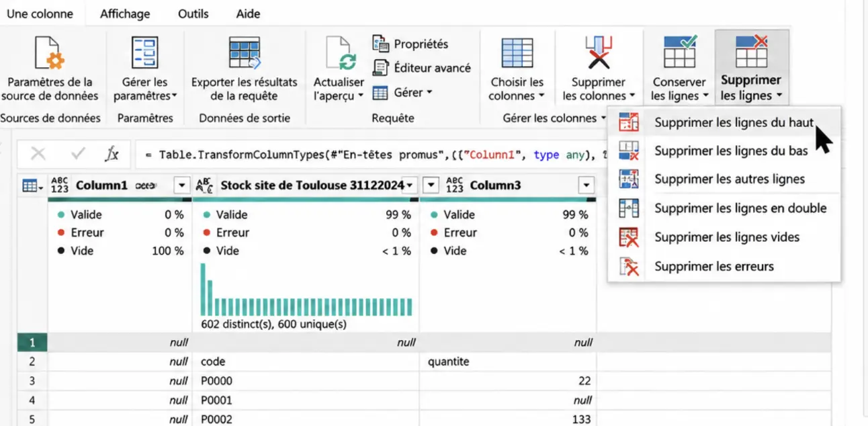
Task: Open the Column3 filter dropdown
Action: [587, 185]
